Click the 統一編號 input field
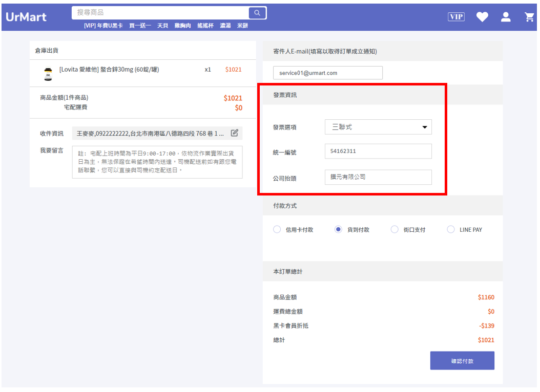 378,151
